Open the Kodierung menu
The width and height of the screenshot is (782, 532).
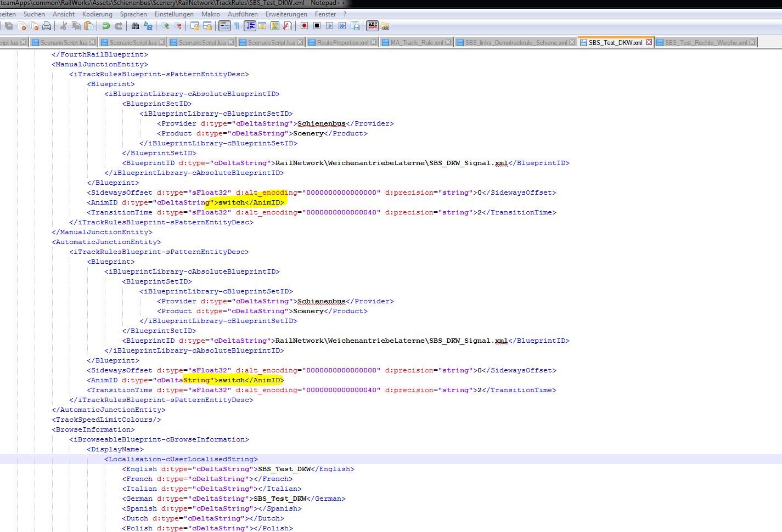coord(97,14)
